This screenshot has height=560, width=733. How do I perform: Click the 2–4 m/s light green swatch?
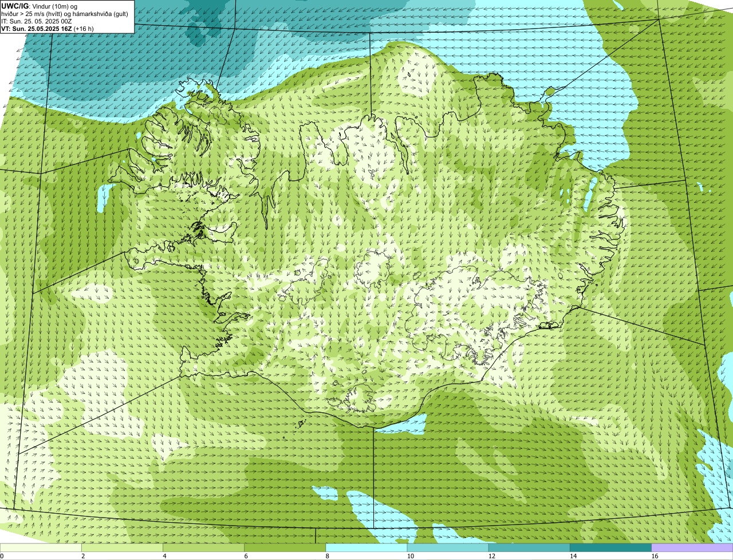(x=122, y=547)
